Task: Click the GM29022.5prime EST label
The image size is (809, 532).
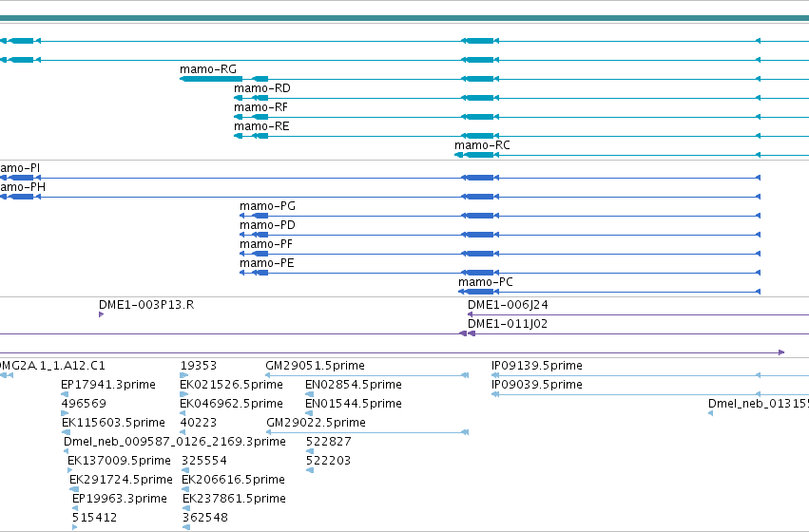Action: [x=316, y=423]
